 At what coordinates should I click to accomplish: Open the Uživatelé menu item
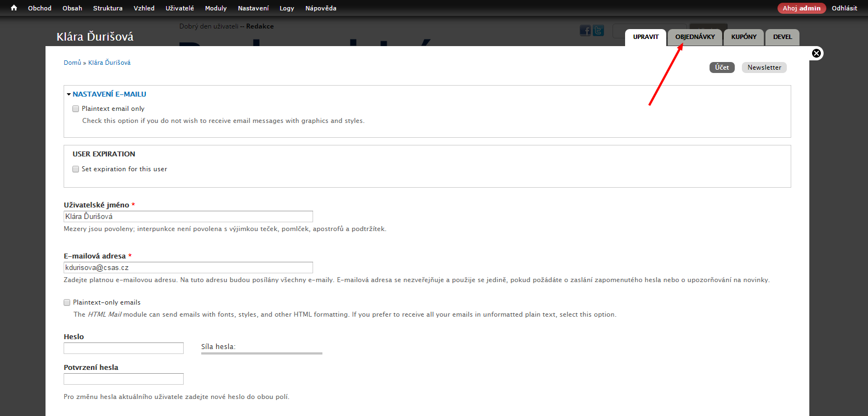180,8
